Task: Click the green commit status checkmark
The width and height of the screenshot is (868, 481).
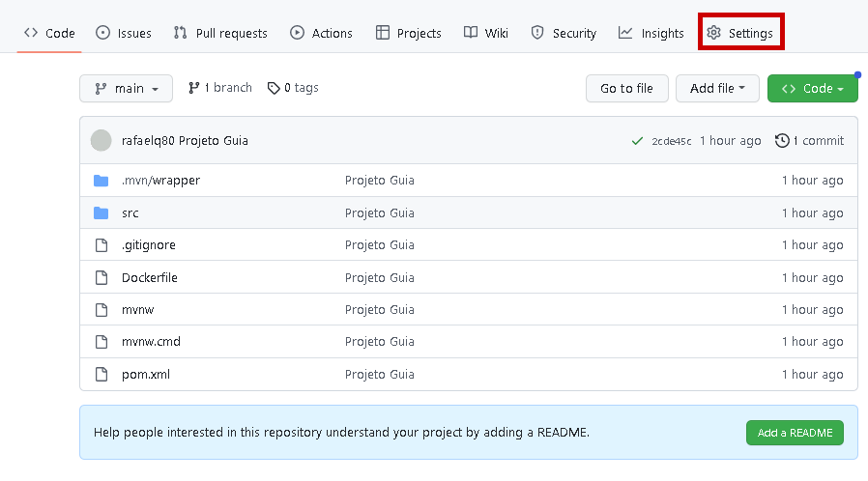Action: click(637, 141)
